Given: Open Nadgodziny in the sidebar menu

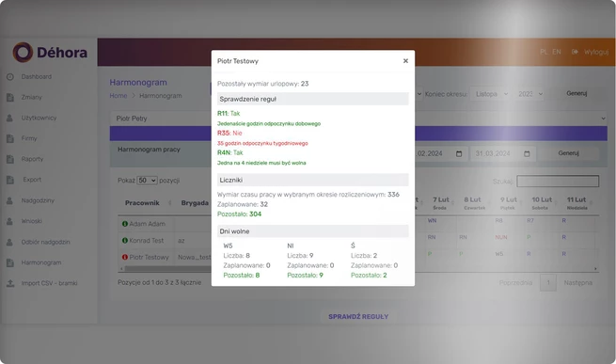Looking at the screenshot, I should click(x=38, y=200).
